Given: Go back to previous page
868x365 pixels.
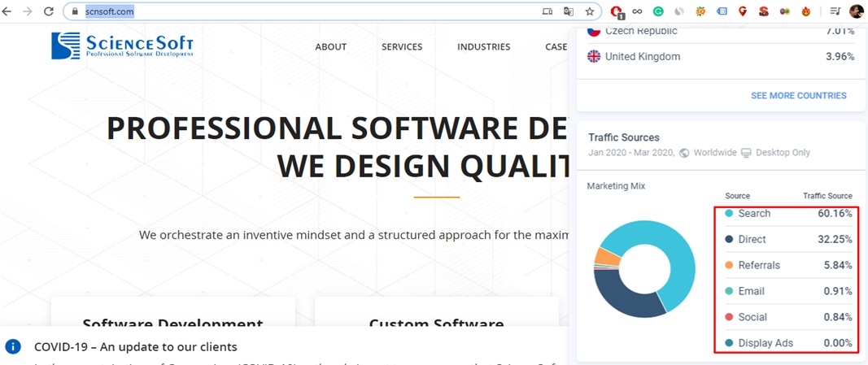Looking at the screenshot, I should [7, 11].
